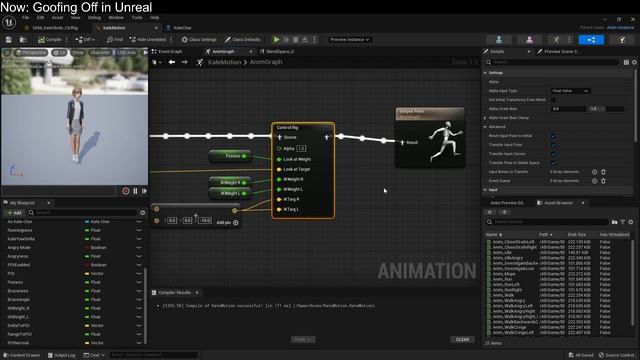
Task: Click the viewport record button
Action: click(x=126, y=191)
